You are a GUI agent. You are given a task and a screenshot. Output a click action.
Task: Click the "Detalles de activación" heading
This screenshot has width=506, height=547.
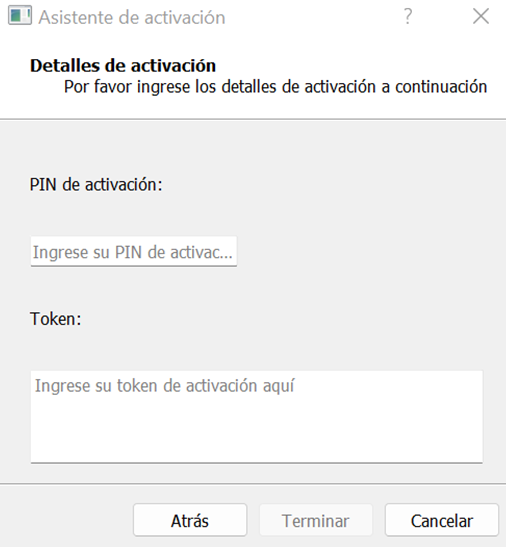pos(123,66)
